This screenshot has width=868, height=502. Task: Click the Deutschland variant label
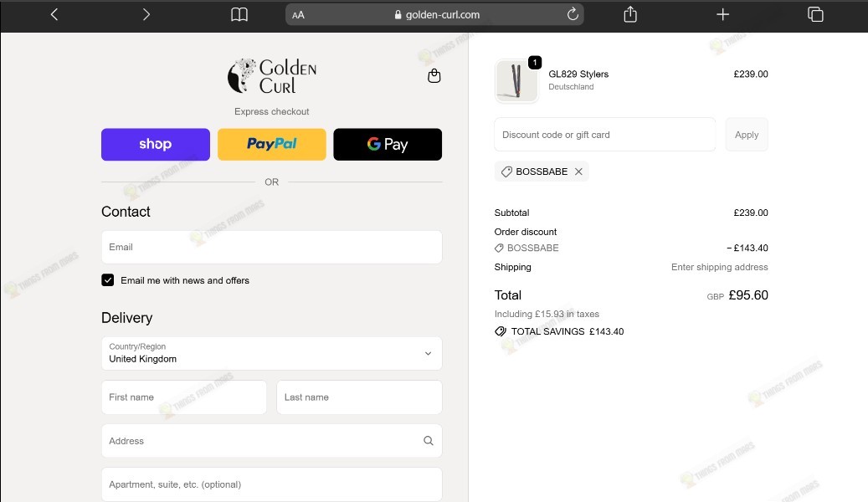tap(572, 87)
